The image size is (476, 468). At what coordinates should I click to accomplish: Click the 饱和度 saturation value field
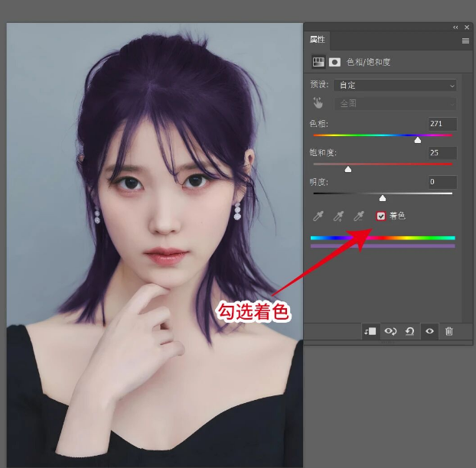(x=442, y=153)
